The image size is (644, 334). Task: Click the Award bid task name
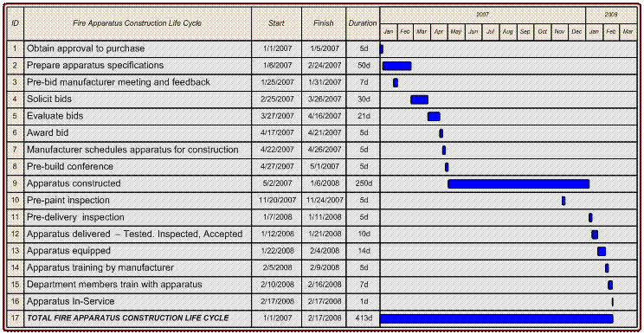point(48,133)
